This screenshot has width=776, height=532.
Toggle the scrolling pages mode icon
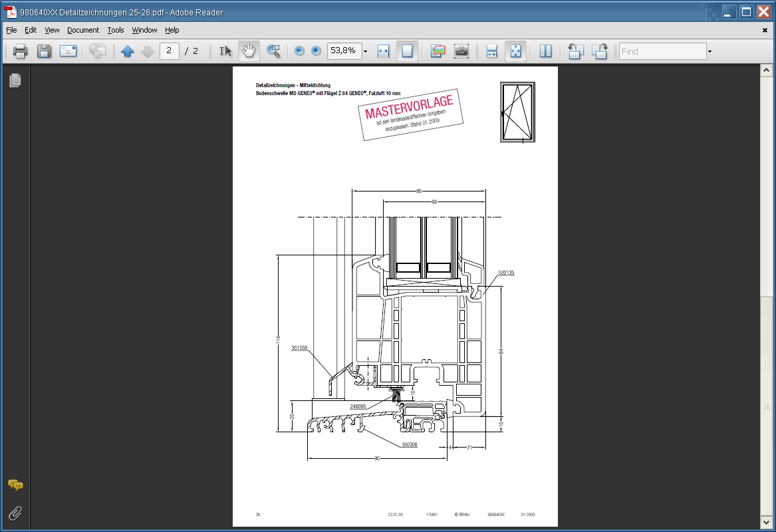(x=491, y=51)
